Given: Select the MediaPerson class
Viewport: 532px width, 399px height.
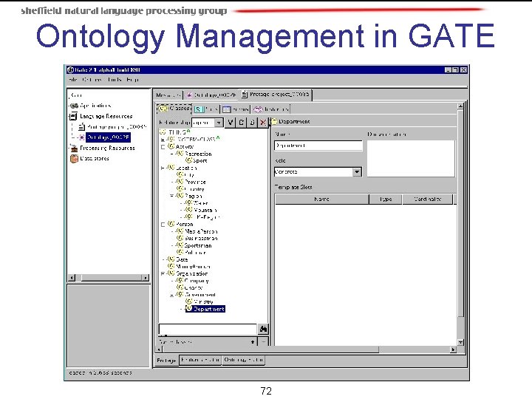Looking at the screenshot, I should coord(201,231).
